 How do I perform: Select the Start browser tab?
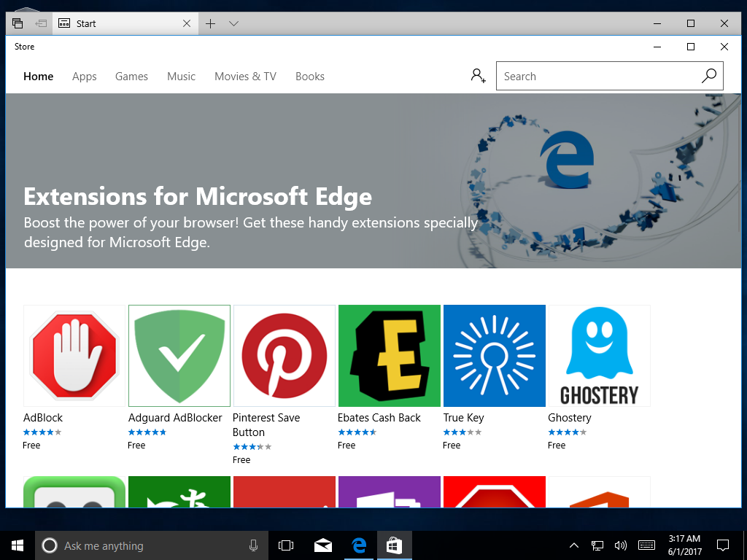125,23
